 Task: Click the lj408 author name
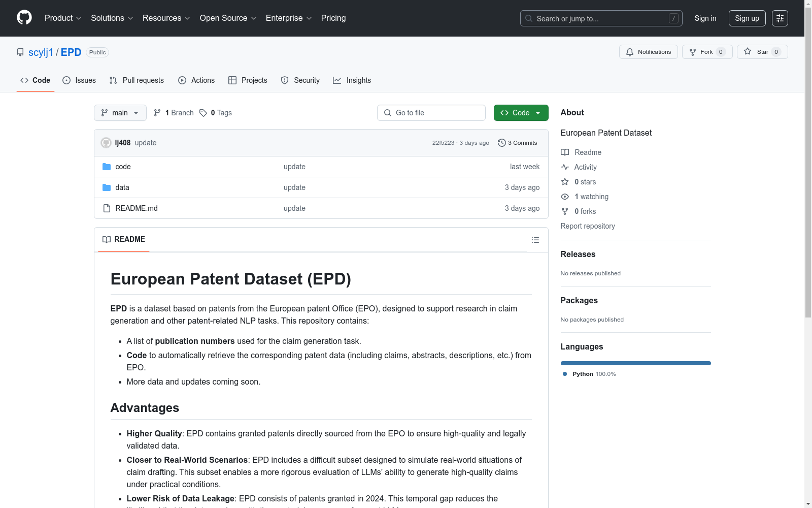(123, 143)
